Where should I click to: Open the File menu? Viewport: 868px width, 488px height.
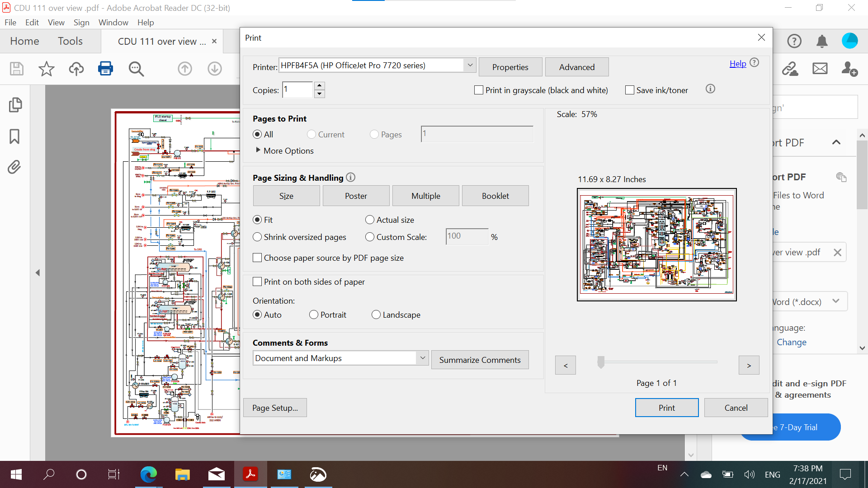(x=10, y=22)
